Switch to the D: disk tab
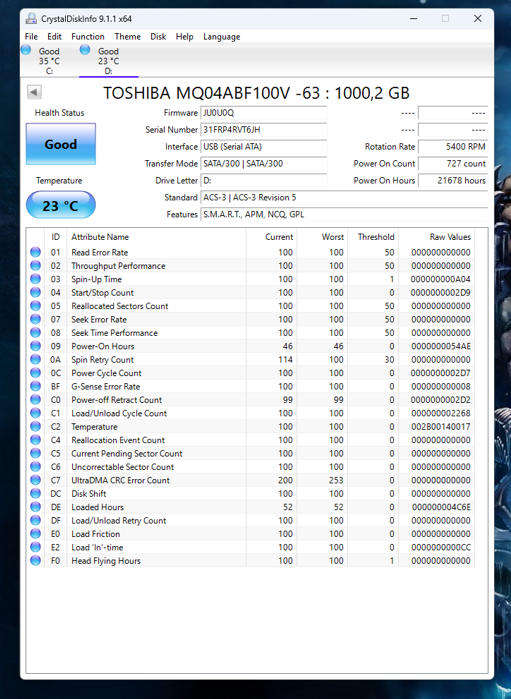The image size is (511, 699). pos(108,61)
